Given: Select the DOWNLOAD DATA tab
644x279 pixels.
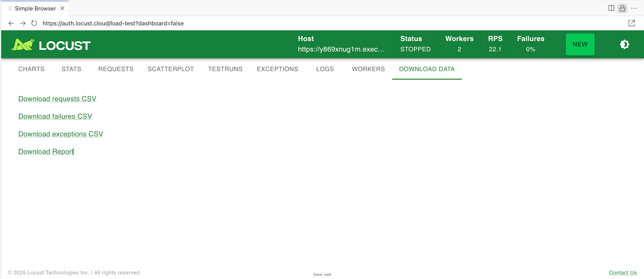Looking at the screenshot, I should pyautogui.click(x=427, y=69).
